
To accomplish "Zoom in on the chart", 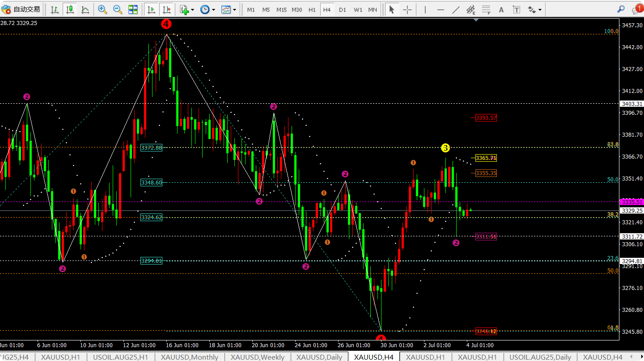I will click(102, 9).
